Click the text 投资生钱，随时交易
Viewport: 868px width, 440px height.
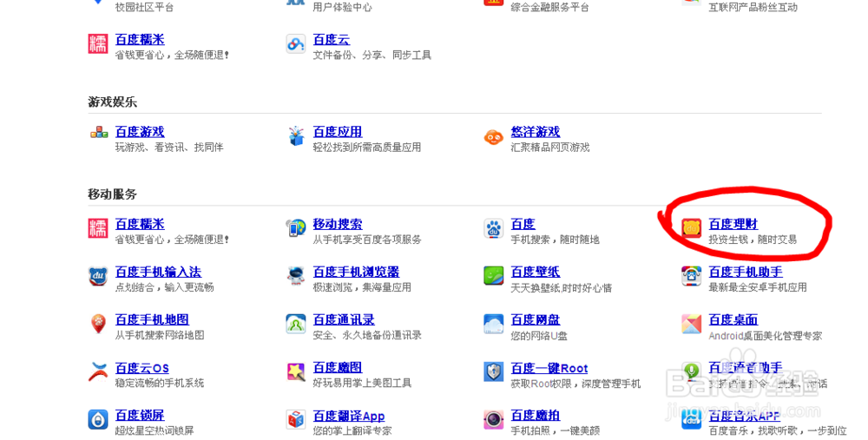pyautogui.click(x=753, y=240)
